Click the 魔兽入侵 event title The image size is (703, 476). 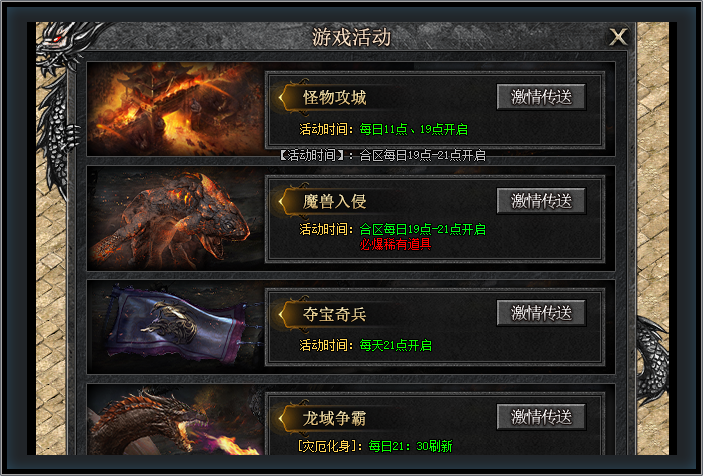coord(334,201)
